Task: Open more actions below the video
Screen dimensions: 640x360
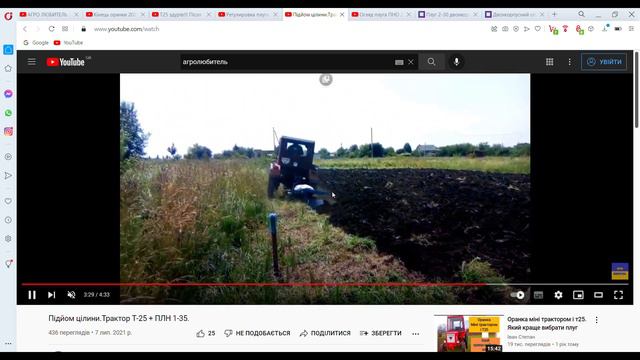Action: pyautogui.click(x=416, y=334)
